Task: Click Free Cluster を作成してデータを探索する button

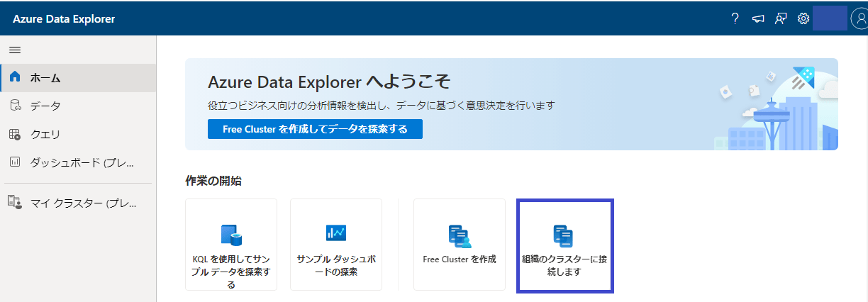Action: tap(315, 129)
